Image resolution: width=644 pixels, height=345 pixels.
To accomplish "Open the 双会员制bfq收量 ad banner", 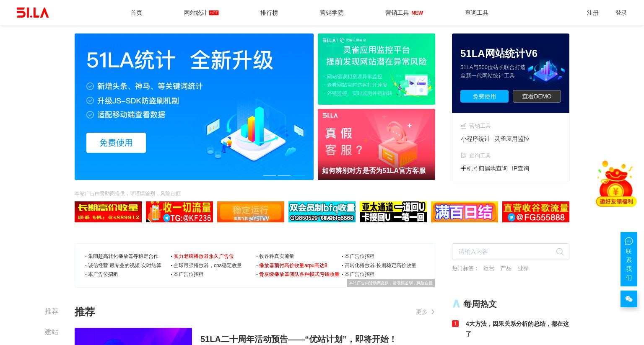I will click(x=322, y=212).
